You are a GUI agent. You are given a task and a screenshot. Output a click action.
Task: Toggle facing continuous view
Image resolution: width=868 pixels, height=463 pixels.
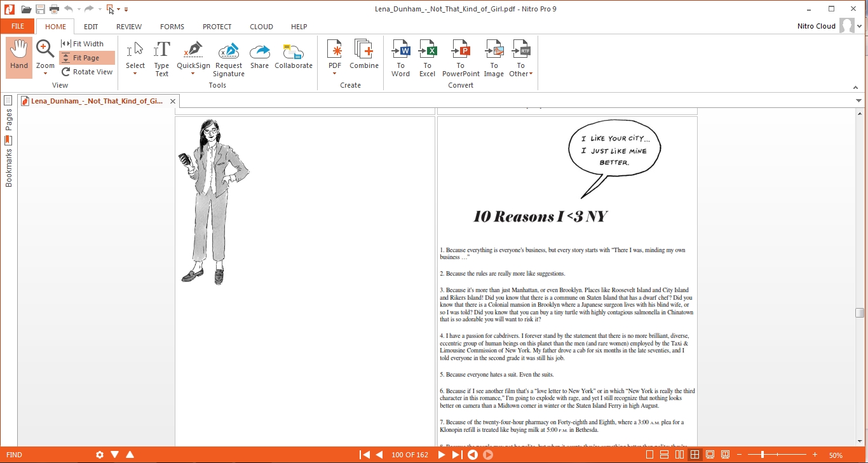click(695, 455)
